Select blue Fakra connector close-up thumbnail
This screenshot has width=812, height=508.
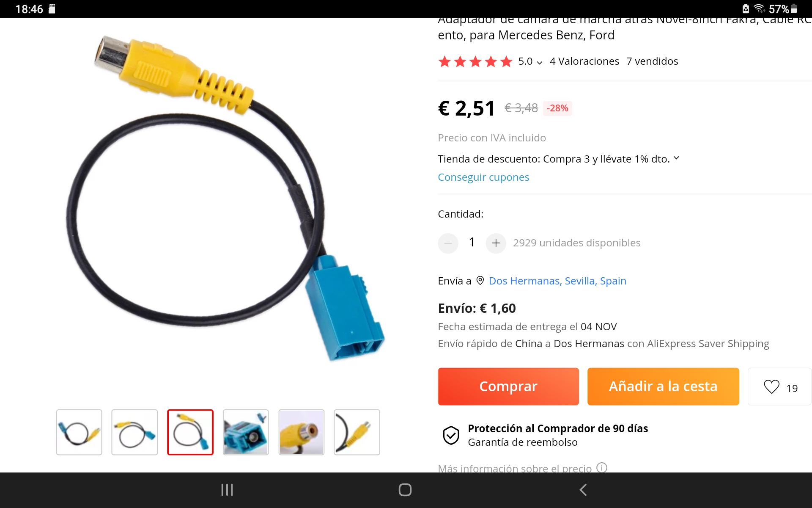(x=246, y=432)
